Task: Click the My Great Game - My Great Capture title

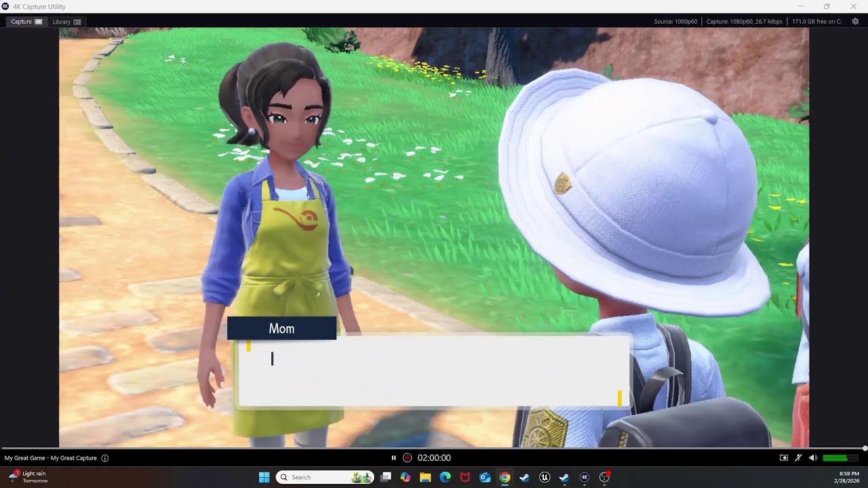Action: (51, 458)
